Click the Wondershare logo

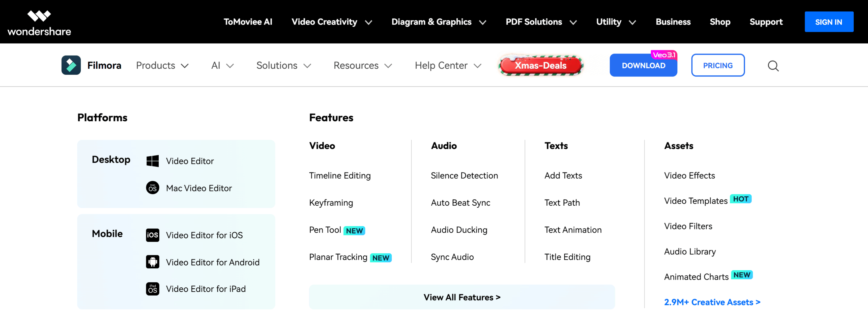pyautogui.click(x=39, y=23)
